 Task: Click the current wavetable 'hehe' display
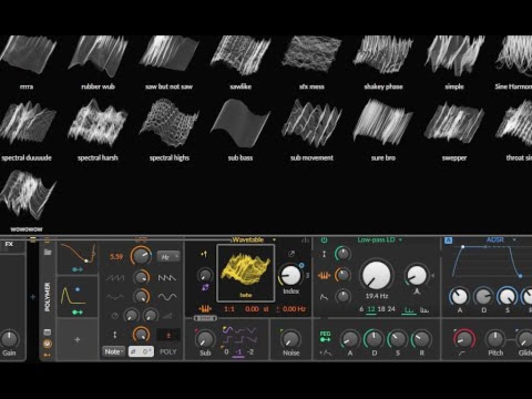pyautogui.click(x=246, y=273)
